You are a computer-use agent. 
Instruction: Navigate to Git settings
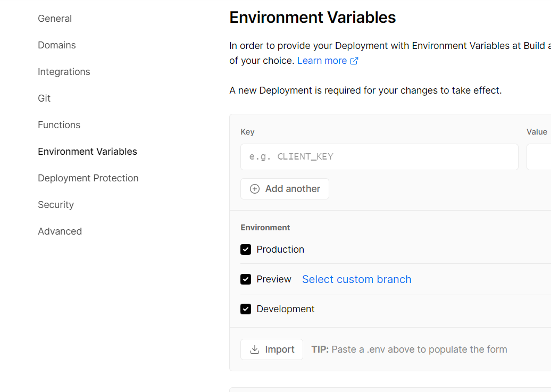click(44, 98)
